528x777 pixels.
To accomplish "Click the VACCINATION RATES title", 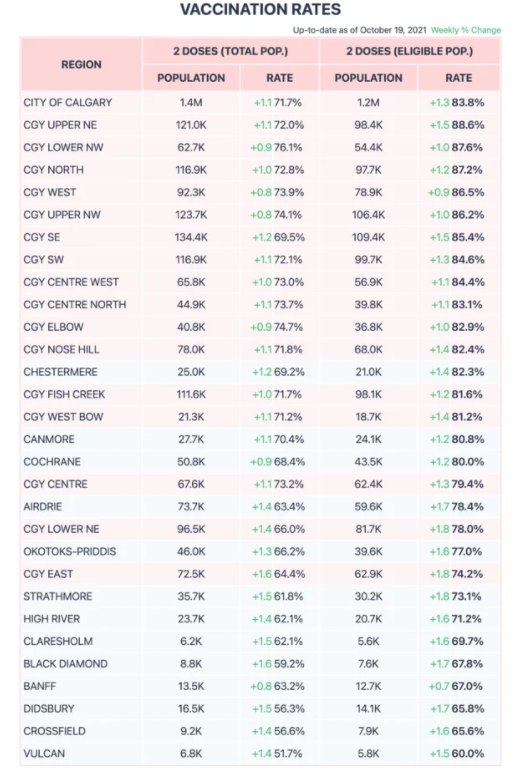I will [261, 9].
